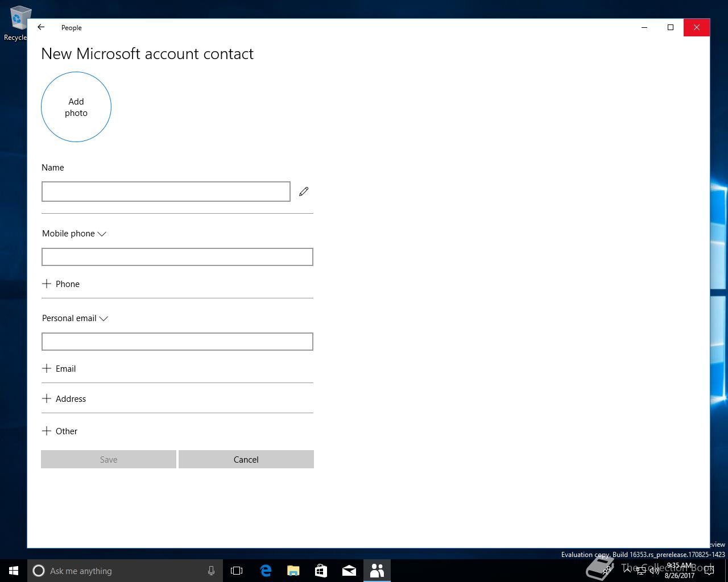Click the 'New Microsoft account contact' heading
Screen dimensions: 728x582
147,54
